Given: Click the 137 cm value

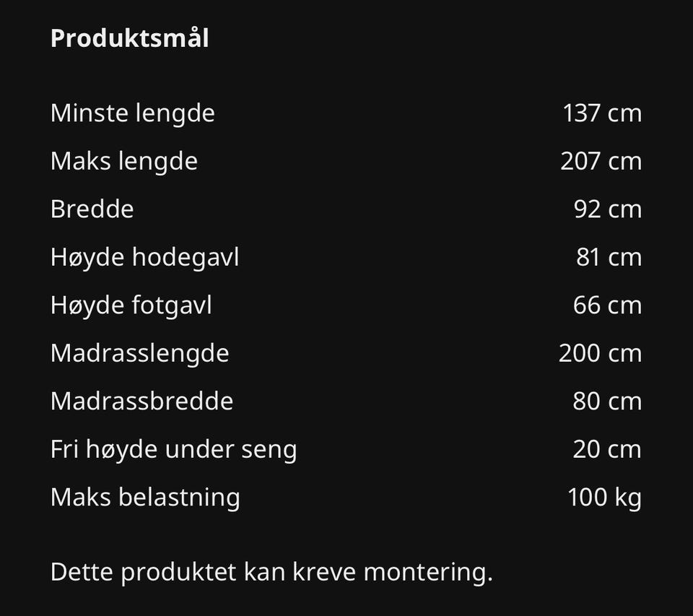Looking at the screenshot, I should 602,113.
